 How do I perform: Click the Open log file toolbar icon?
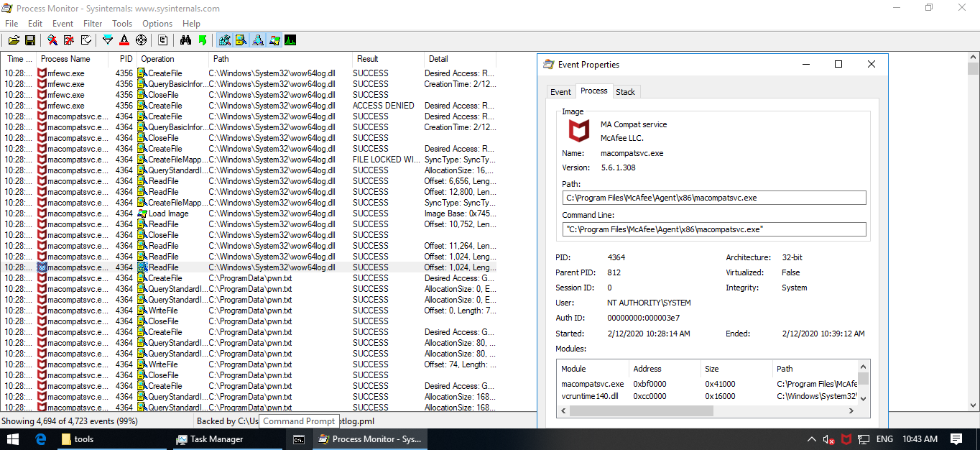14,40
